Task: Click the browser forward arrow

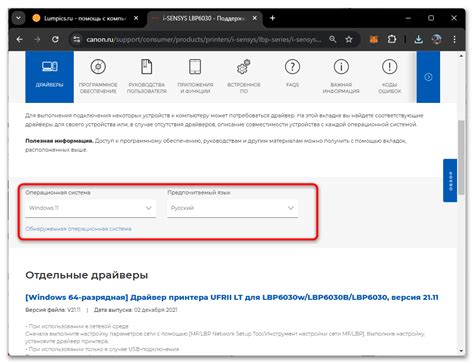Action: pos(37,39)
